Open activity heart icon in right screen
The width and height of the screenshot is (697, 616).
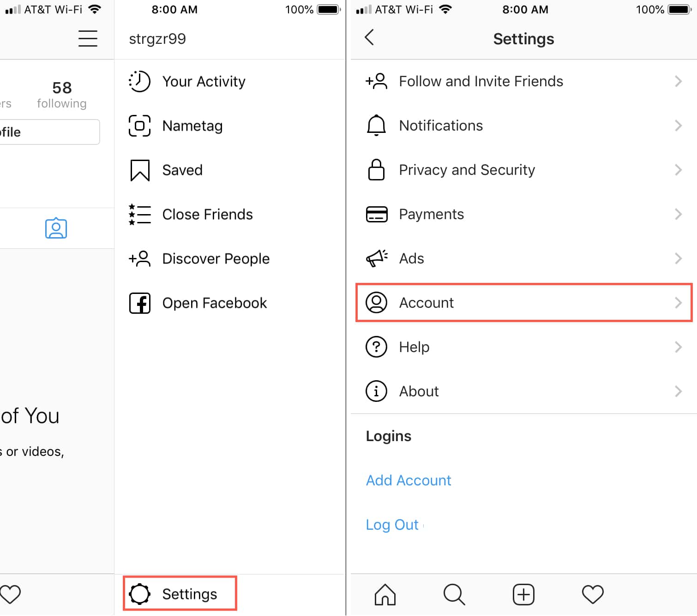[x=593, y=594]
